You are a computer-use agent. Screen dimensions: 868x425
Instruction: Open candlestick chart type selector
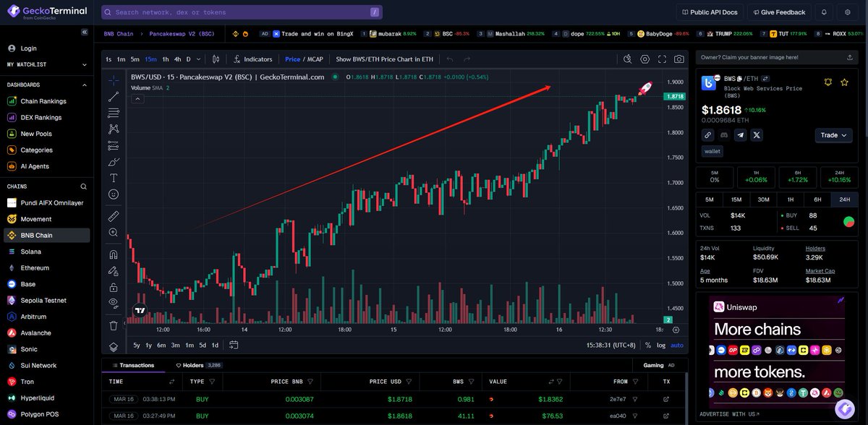[x=214, y=59]
